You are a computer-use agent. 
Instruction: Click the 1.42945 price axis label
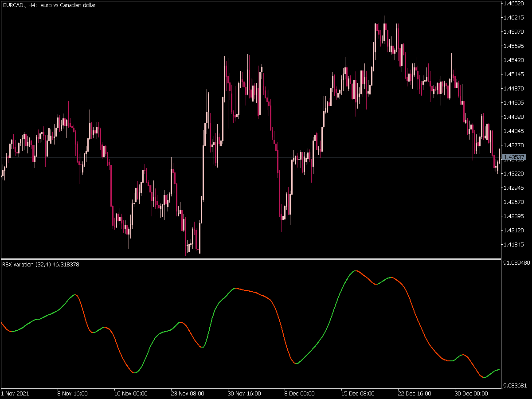tap(515, 188)
